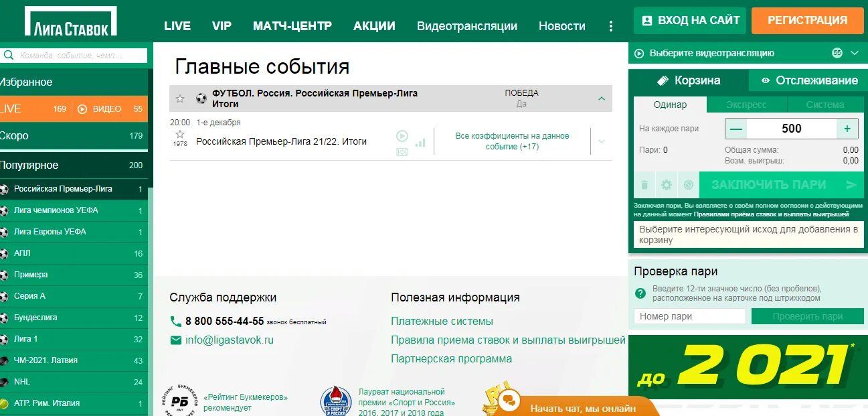Click trash icon to clear bet slip

tap(644, 185)
